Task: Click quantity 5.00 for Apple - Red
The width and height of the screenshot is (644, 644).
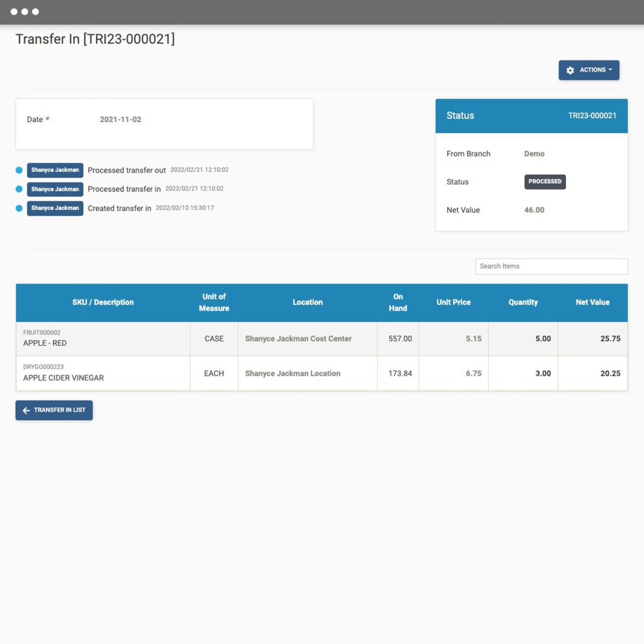Action: pos(543,339)
